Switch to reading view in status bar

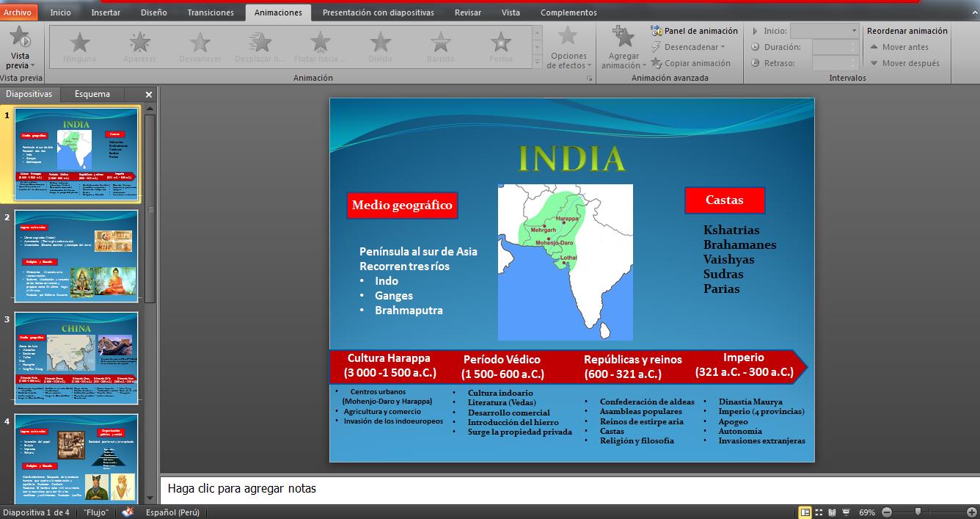tap(832, 512)
